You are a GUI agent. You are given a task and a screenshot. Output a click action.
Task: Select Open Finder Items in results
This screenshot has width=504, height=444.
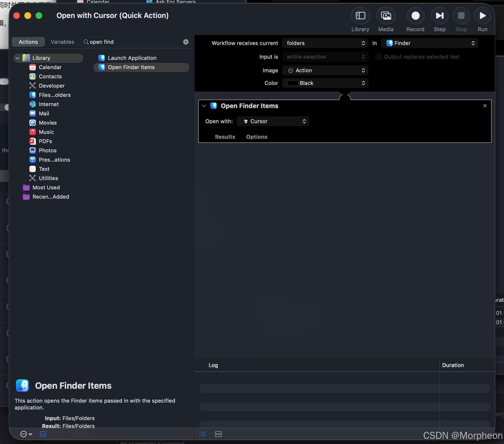click(x=141, y=67)
